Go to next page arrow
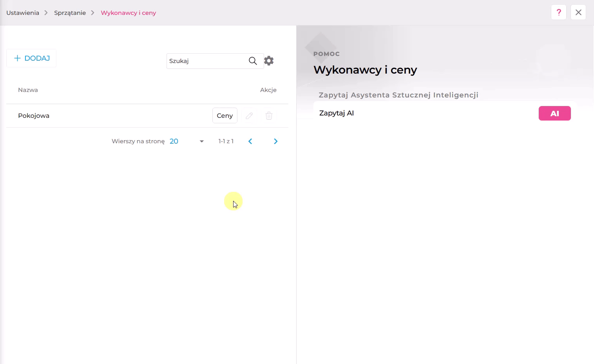The image size is (594, 364). pos(275,141)
